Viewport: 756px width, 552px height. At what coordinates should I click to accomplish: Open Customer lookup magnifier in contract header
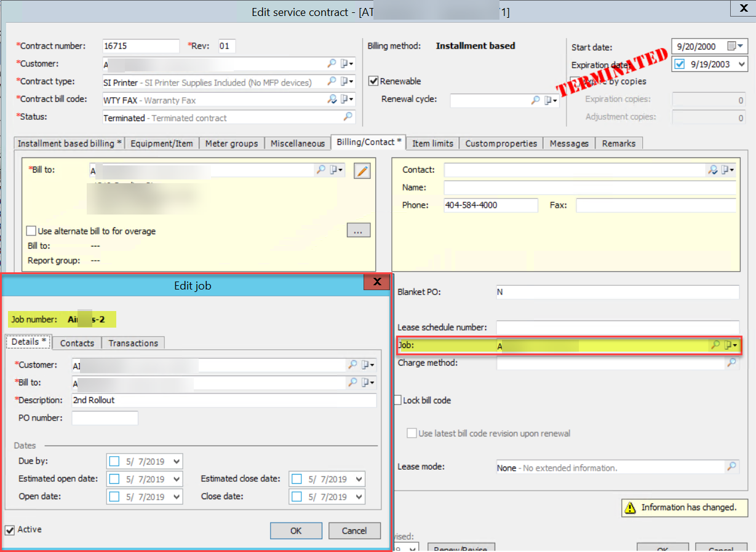tap(332, 63)
